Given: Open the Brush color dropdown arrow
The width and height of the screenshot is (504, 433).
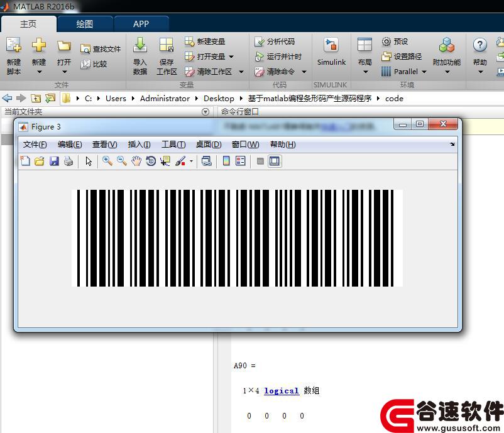Looking at the screenshot, I should tap(191, 161).
